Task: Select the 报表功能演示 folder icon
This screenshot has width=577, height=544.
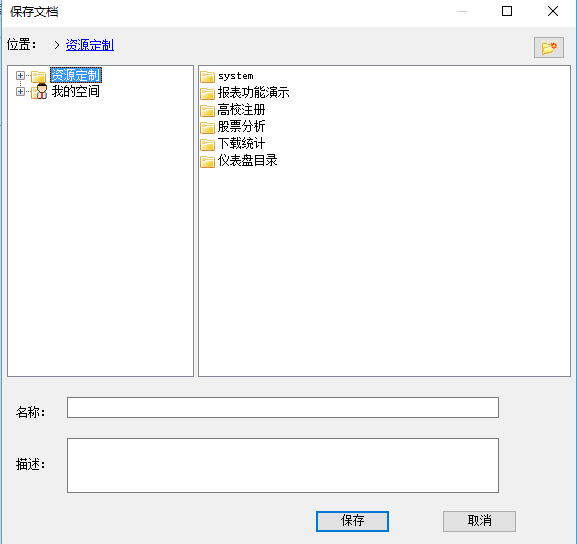Action: coord(207,93)
